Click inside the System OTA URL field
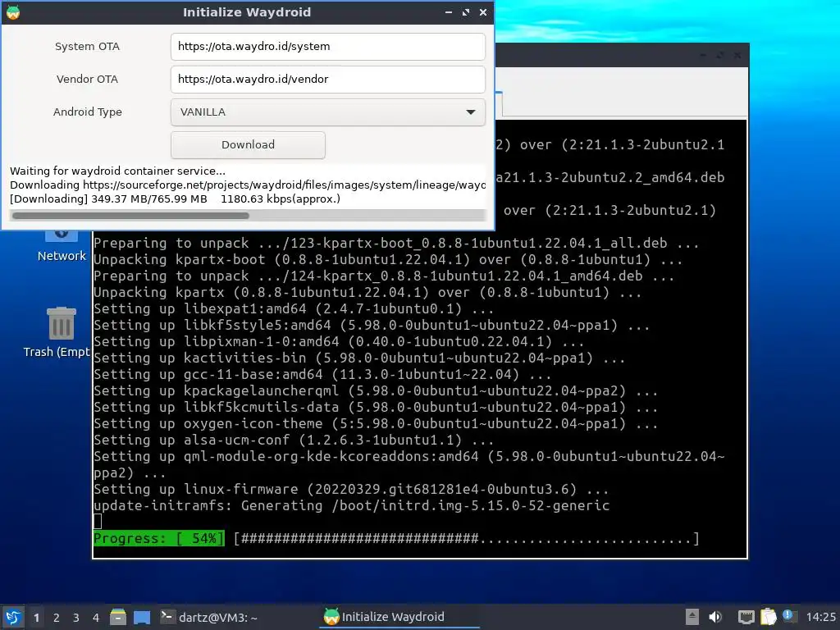Image resolution: width=840 pixels, height=630 pixels. click(328, 47)
